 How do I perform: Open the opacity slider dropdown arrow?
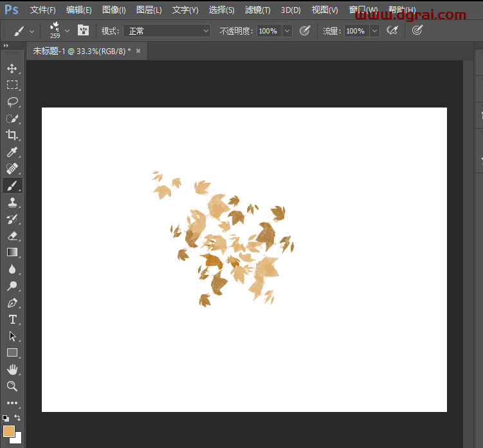(x=287, y=31)
